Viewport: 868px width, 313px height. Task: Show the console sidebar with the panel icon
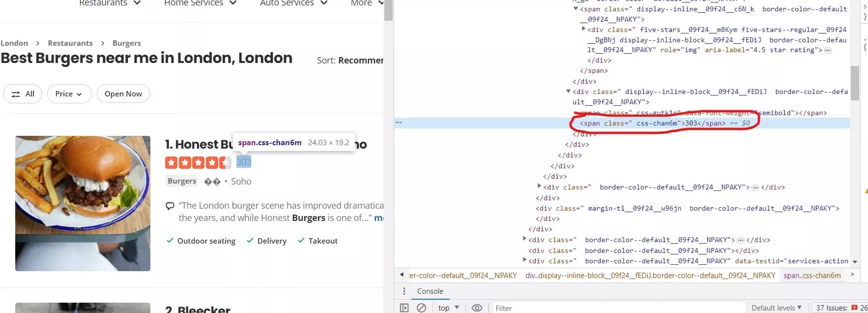[404, 308]
